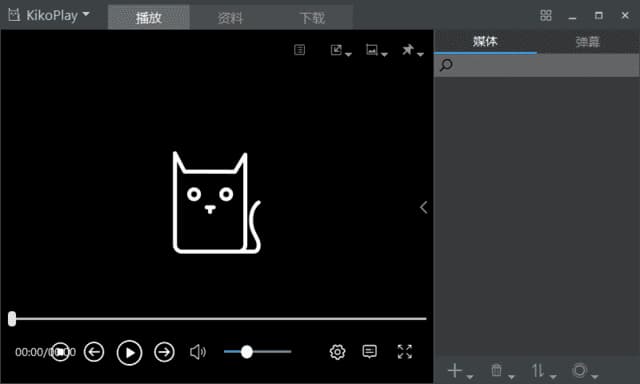Image resolution: width=640 pixels, height=384 pixels.
Task: Enter fullscreen mode
Action: coord(405,351)
